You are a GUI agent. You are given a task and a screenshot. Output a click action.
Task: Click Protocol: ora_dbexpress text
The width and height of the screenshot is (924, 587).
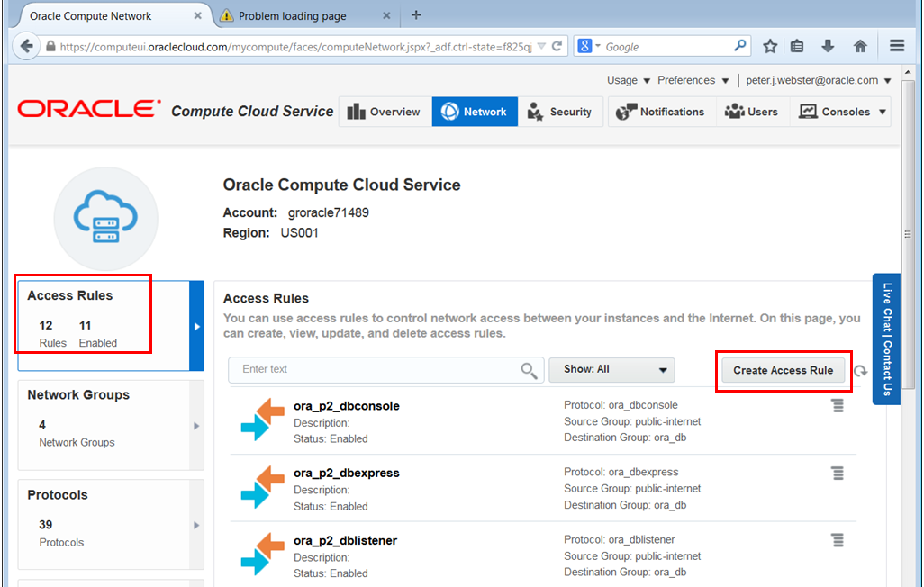(x=621, y=472)
